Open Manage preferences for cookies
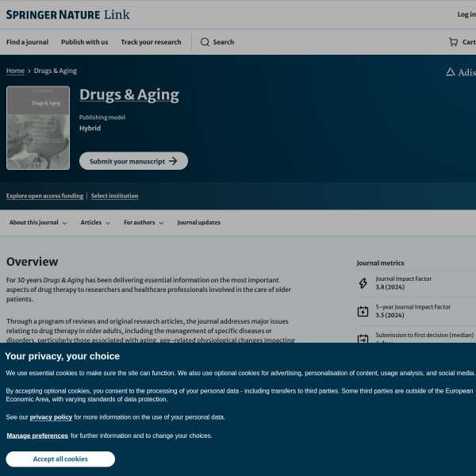This screenshot has height=476, width=476. [x=37, y=436]
